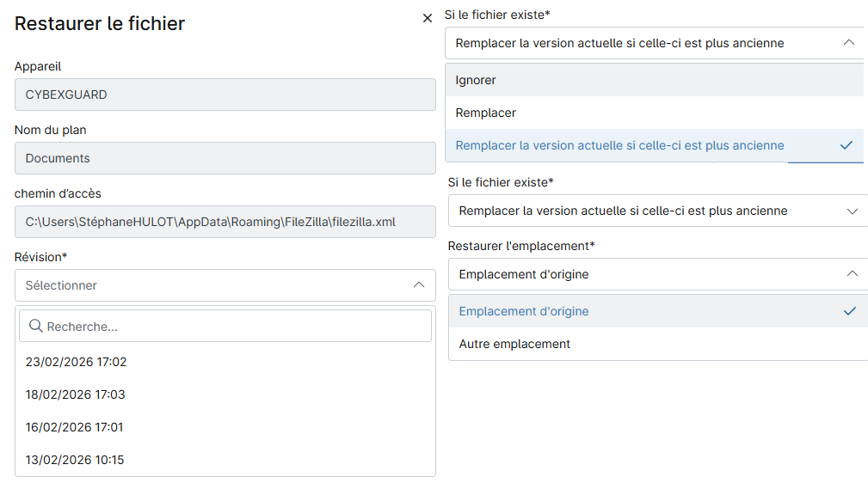
Task: Click the checkmark next to Emplacement d'origine option
Action: 850,311
